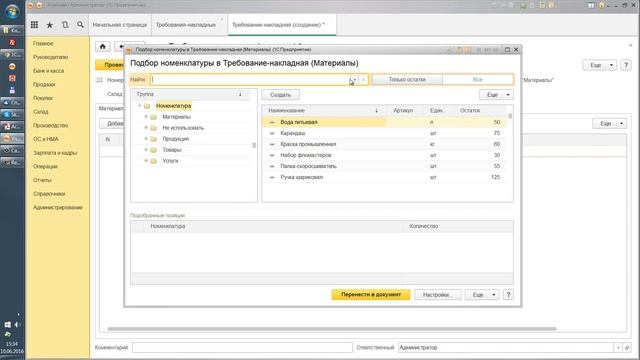This screenshot has height=360, width=640.
Task: Sort by the Группа column arrow
Action: coord(240,94)
